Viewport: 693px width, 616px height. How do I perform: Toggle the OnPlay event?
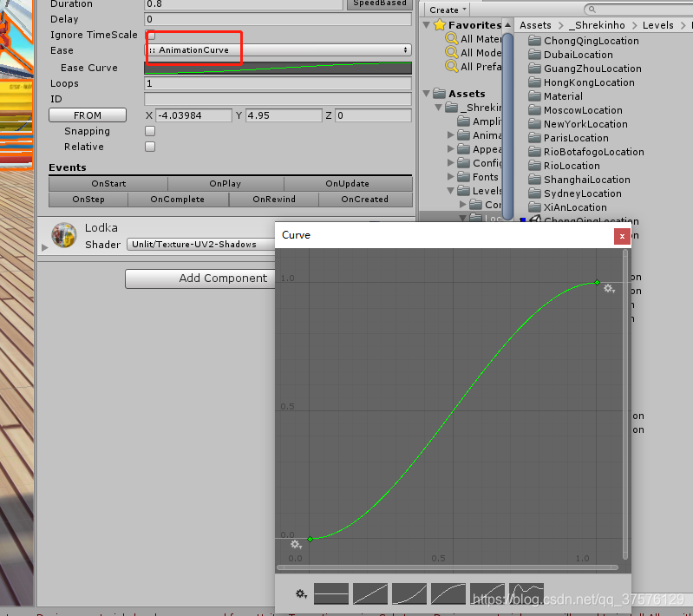pyautogui.click(x=226, y=184)
